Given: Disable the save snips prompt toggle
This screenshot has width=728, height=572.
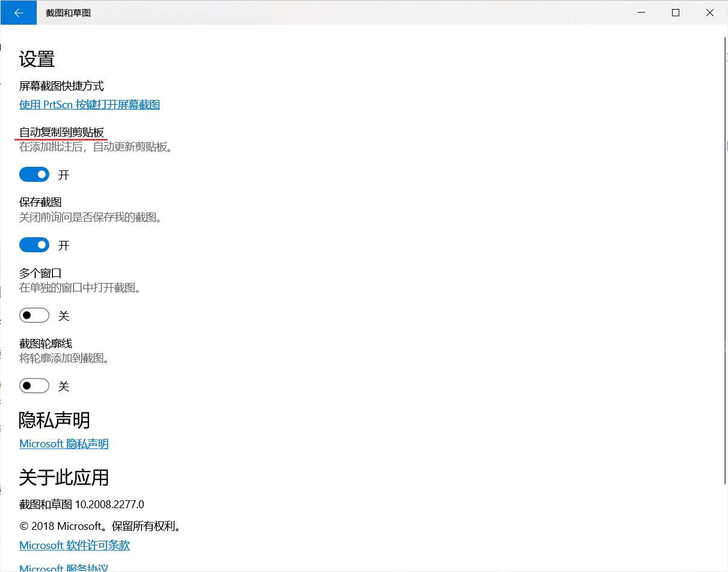Looking at the screenshot, I should click(34, 245).
